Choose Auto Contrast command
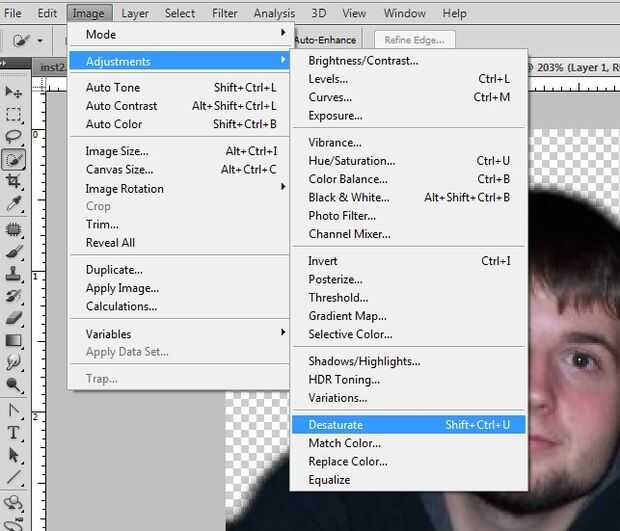 (180, 106)
